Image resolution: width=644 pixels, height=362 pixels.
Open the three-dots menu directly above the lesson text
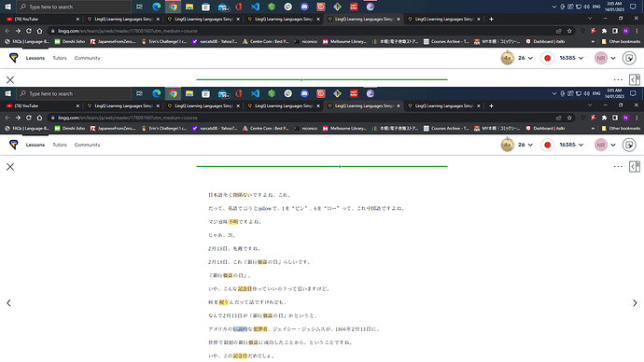click(x=618, y=167)
